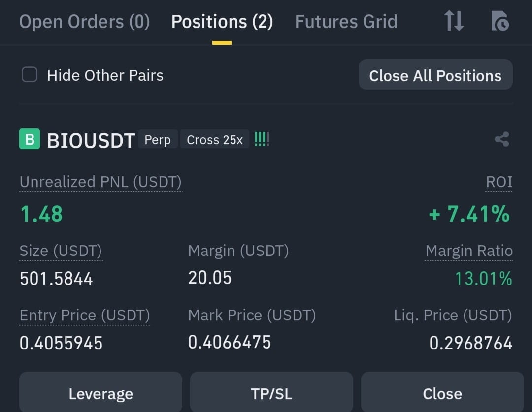532x412 pixels.
Task: Tap the green ADL indicator bars
Action: coord(262,139)
